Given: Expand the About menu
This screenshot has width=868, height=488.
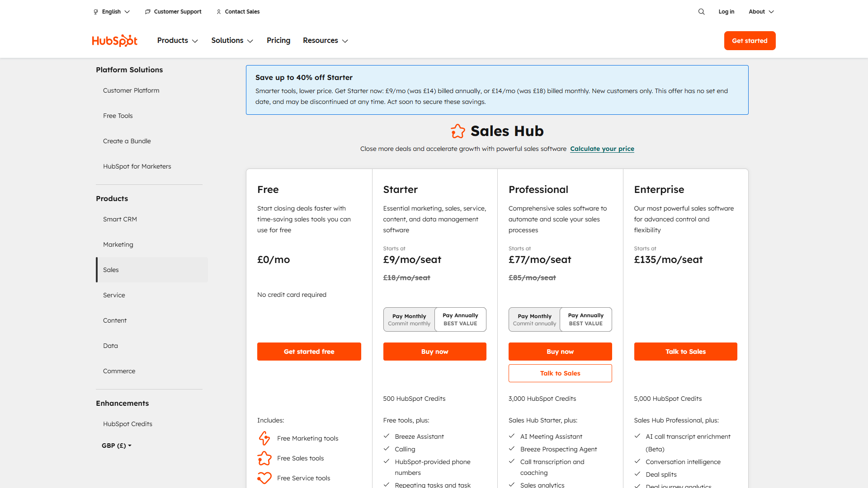Looking at the screenshot, I should pos(761,12).
